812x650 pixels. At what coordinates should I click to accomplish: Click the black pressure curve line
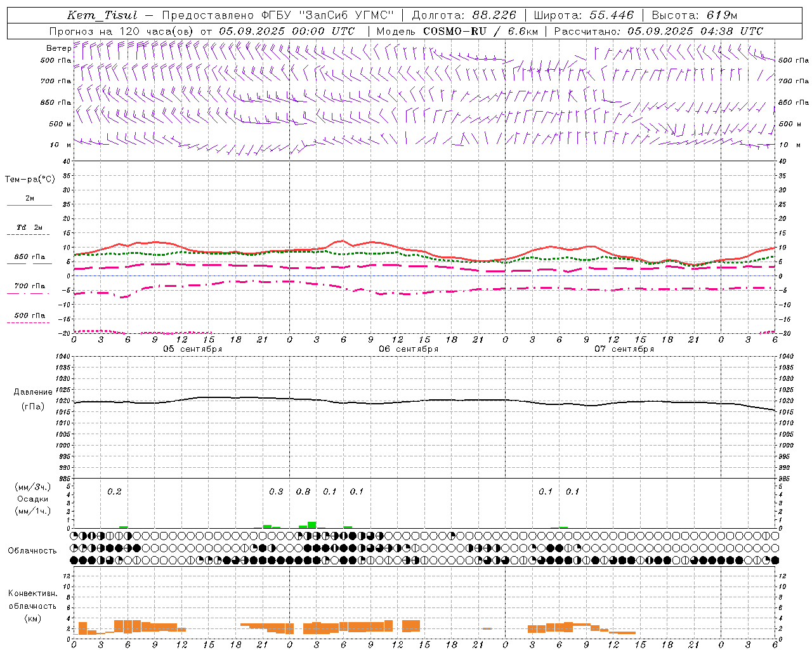pyautogui.click(x=424, y=401)
